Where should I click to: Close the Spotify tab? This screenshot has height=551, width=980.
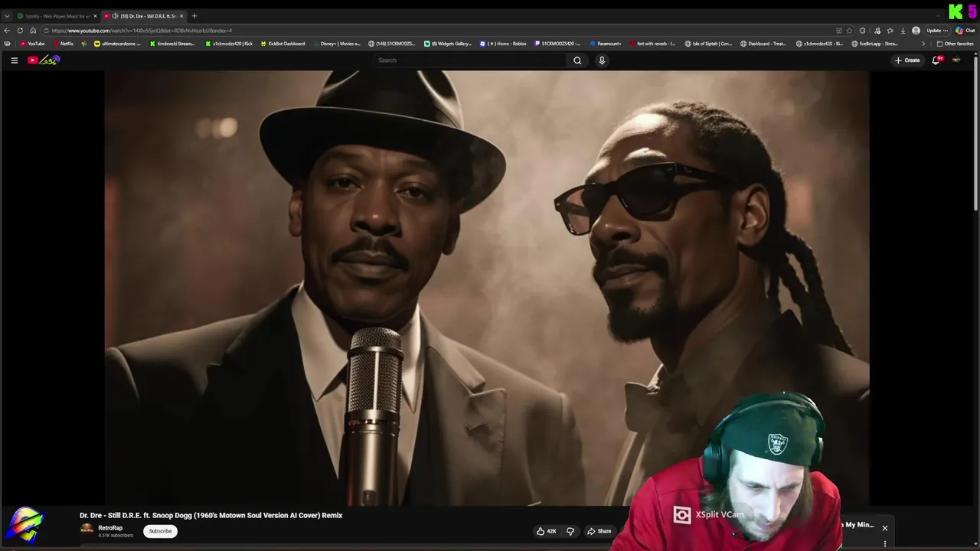coord(95,16)
